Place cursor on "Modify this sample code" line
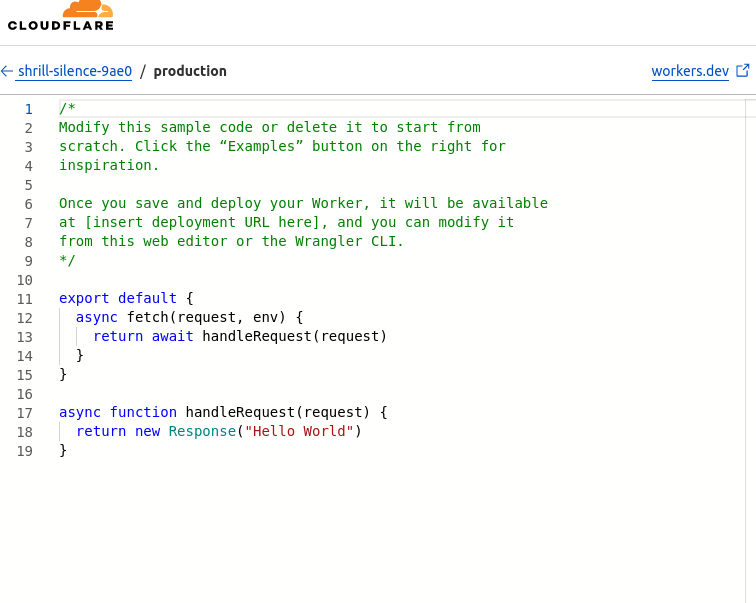 pyautogui.click(x=270, y=127)
